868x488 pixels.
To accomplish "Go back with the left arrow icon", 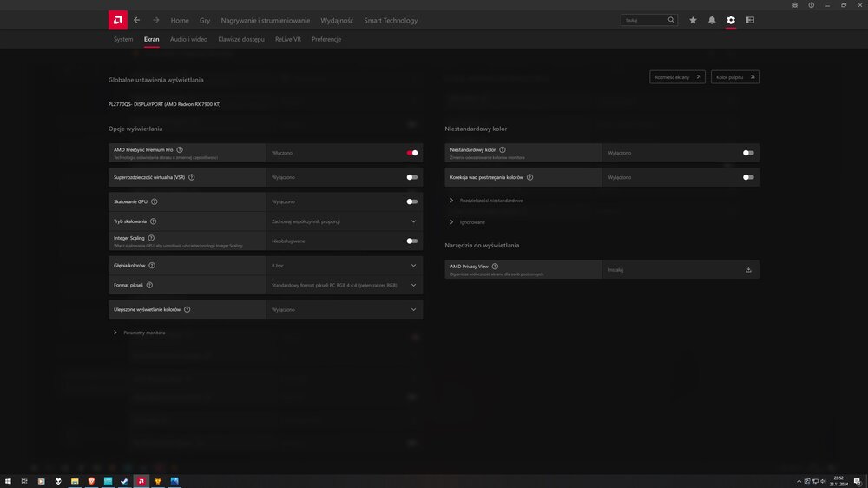I will (x=136, y=20).
